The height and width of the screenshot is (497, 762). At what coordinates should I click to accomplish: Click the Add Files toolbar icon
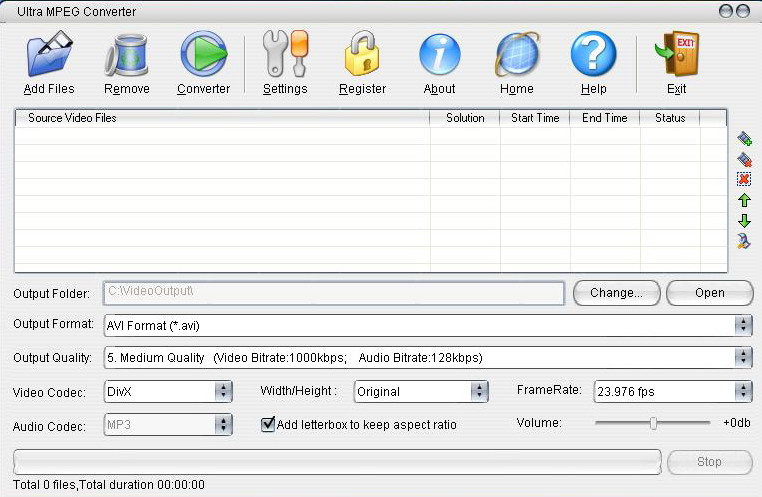[50, 53]
